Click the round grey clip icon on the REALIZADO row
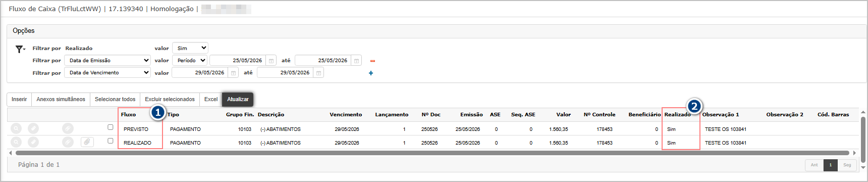The height and width of the screenshot is (182, 868). pyautogui.click(x=68, y=143)
